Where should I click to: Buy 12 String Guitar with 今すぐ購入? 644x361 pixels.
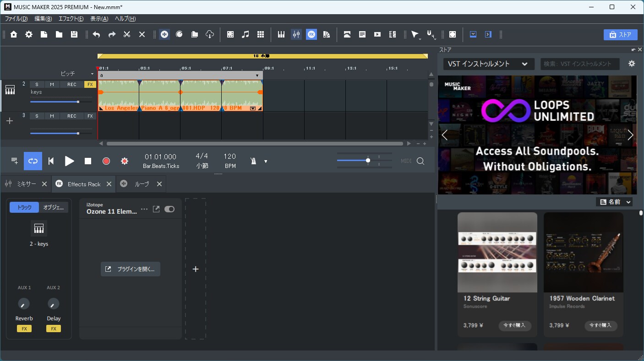(x=515, y=325)
